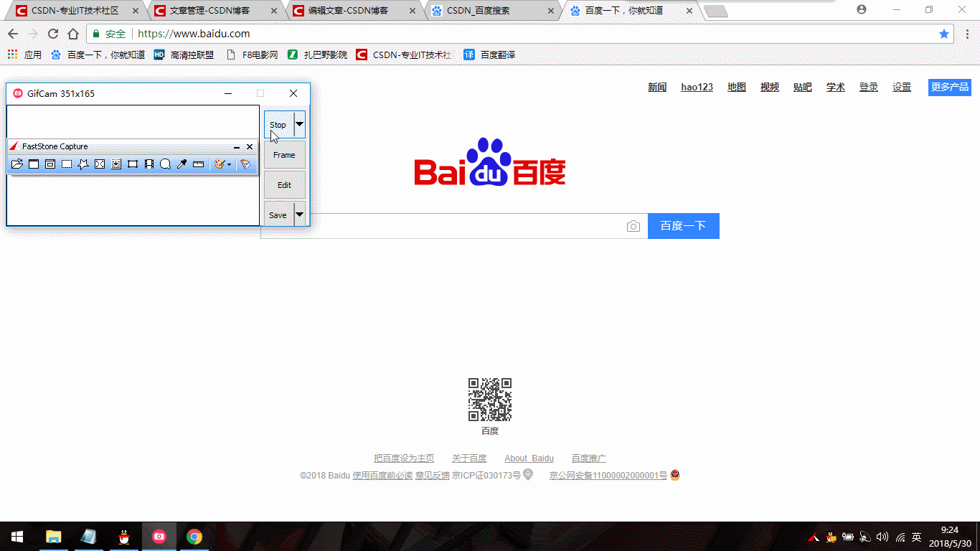The image size is (980, 551).
Task: Open the 新闻 link
Action: pos(657,87)
